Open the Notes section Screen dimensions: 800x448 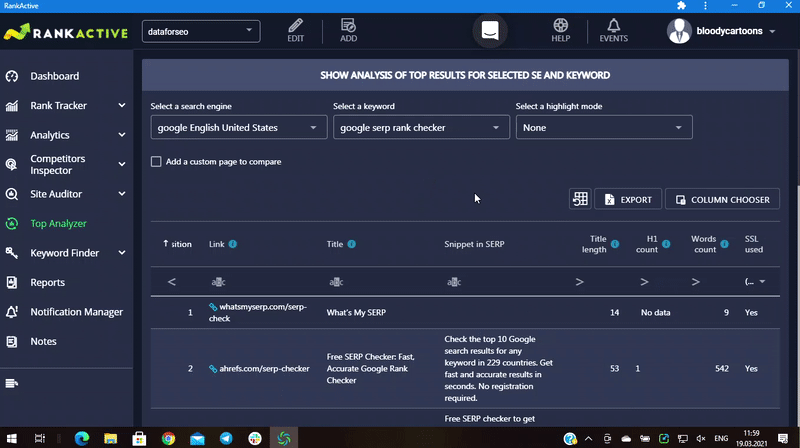43,341
